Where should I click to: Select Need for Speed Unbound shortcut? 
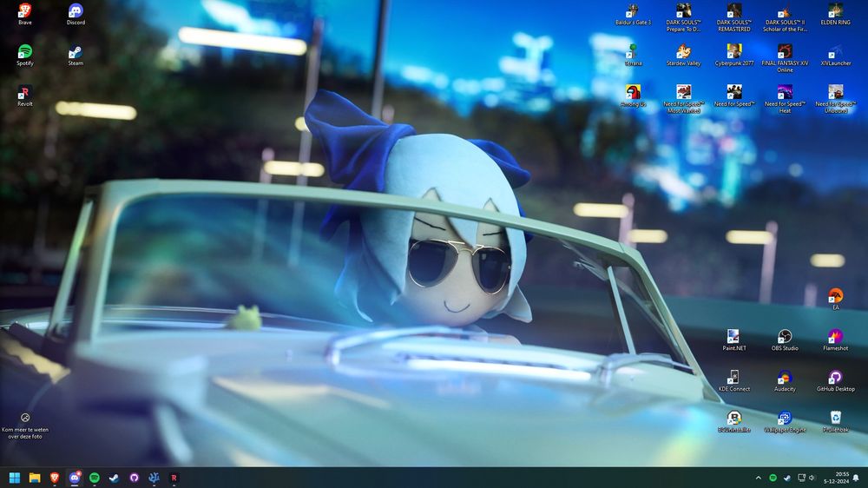click(x=835, y=99)
